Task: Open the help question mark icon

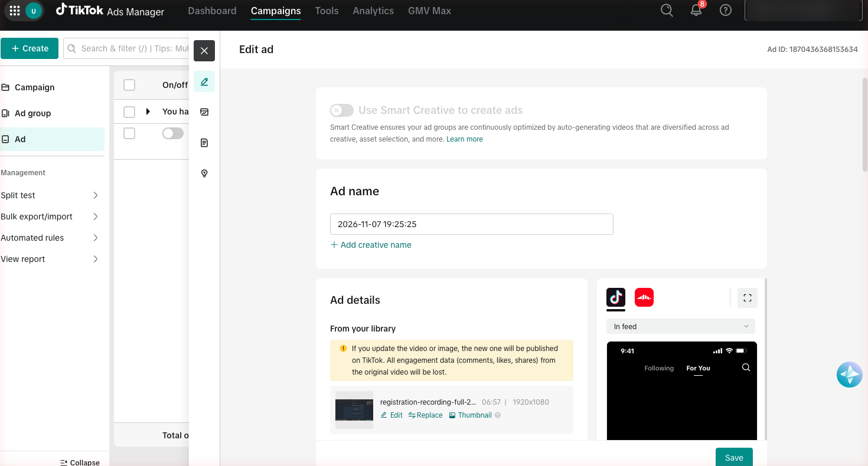Action: pos(726,11)
